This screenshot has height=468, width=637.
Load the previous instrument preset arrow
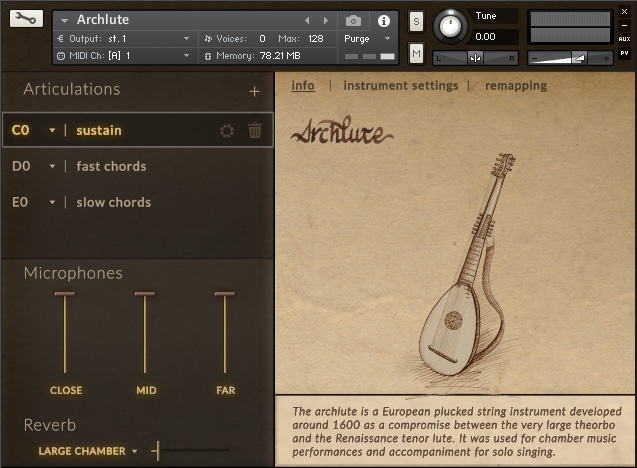click(307, 20)
